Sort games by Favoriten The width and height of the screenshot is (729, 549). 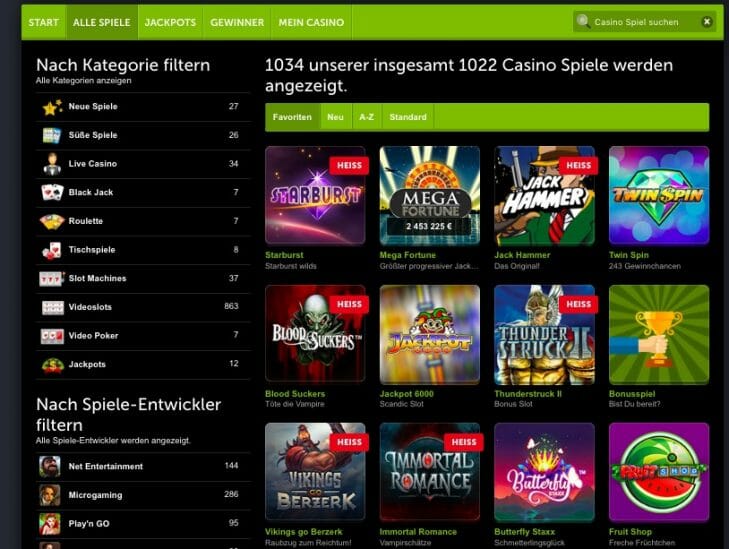pos(292,117)
